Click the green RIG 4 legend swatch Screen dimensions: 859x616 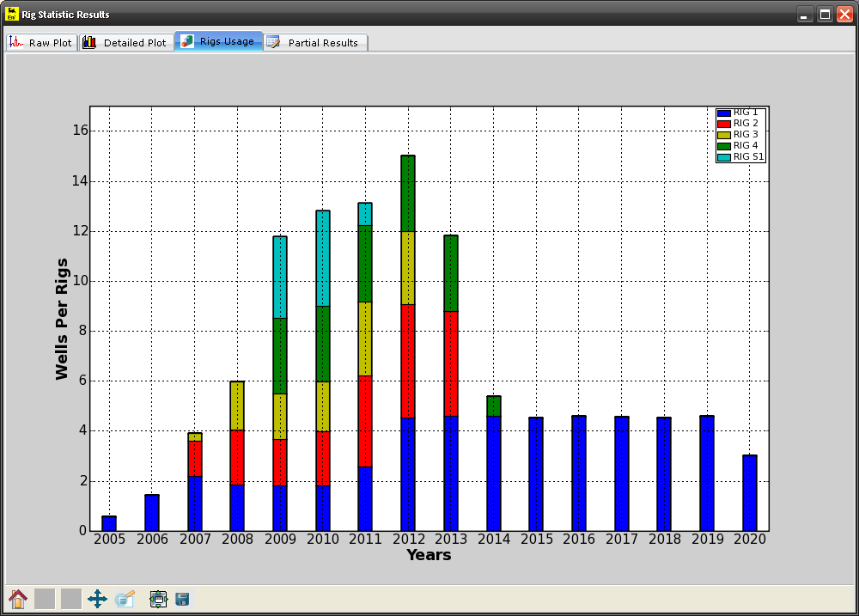(x=724, y=146)
